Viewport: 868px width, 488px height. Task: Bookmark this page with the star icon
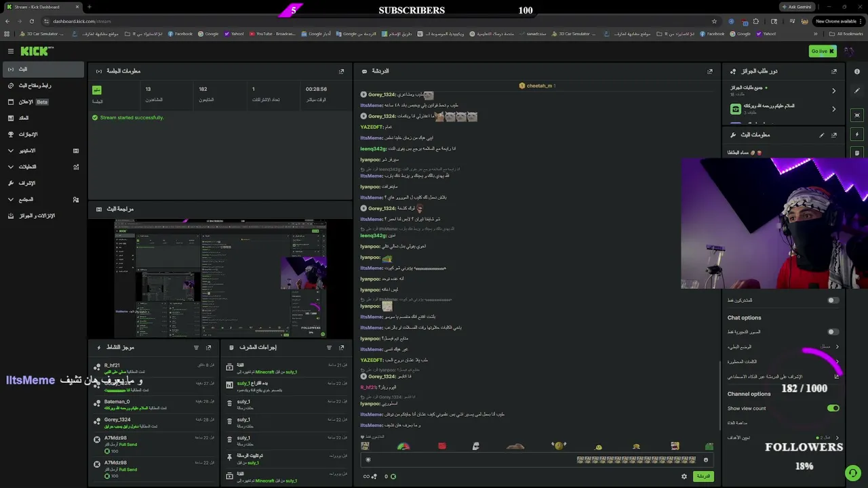714,21
